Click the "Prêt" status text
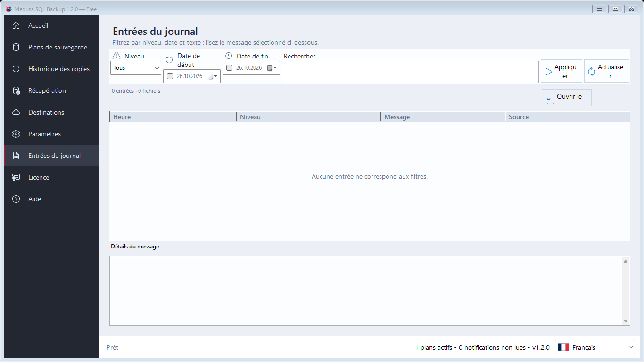The width and height of the screenshot is (644, 362). pos(112,347)
